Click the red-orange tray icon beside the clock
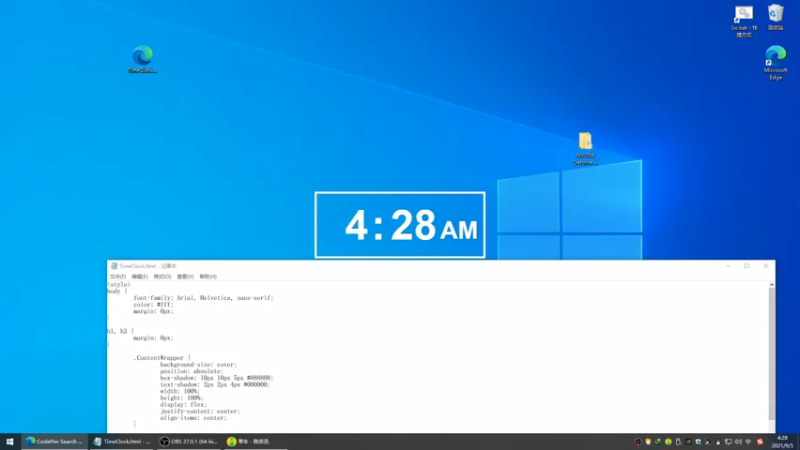Screen dimensions: 800x450 tap(760, 442)
